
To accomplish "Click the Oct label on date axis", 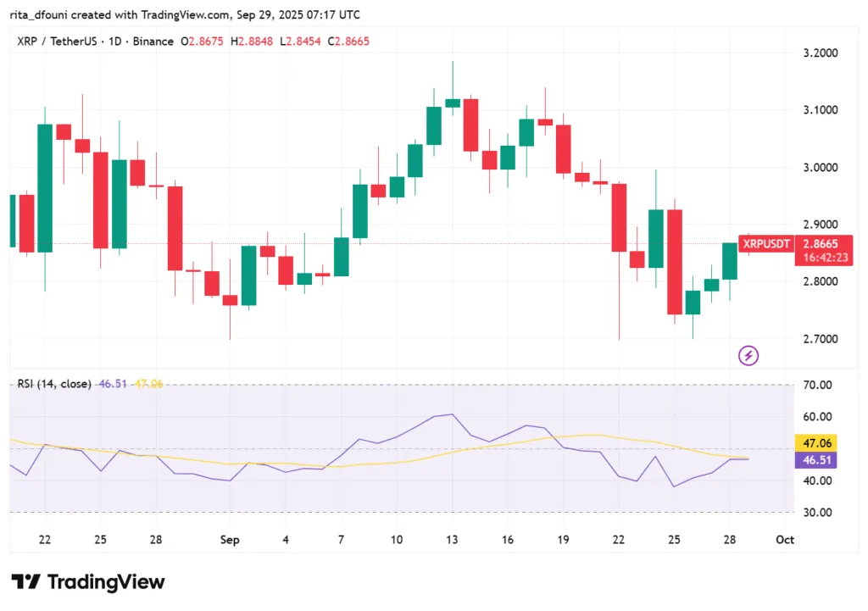I will pos(785,540).
